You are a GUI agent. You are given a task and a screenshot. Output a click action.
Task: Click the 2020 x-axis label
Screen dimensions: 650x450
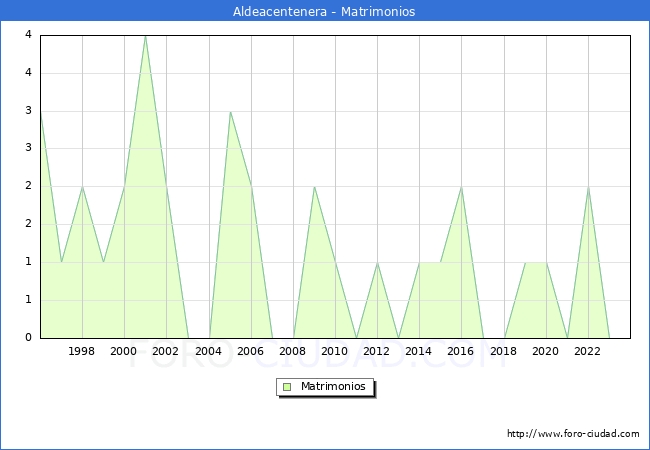coord(546,351)
